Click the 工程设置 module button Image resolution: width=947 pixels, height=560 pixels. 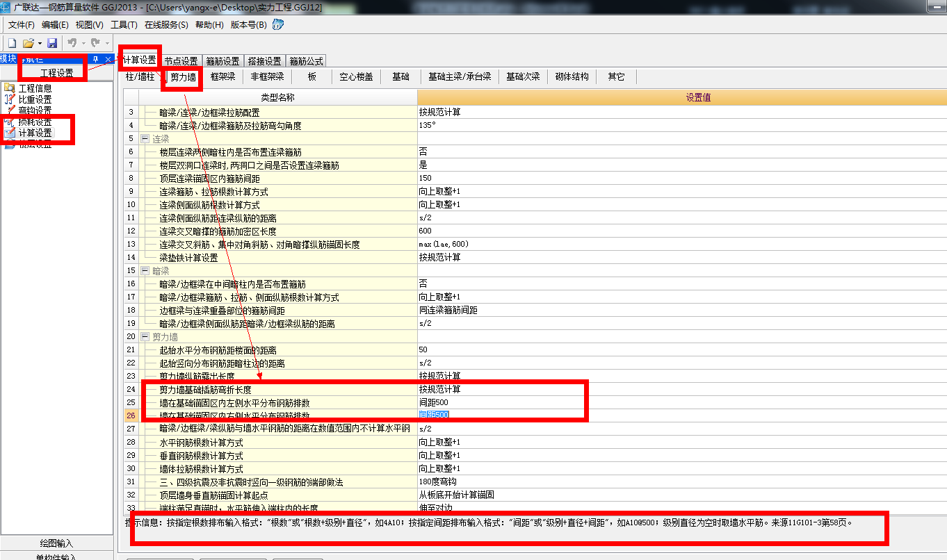tap(56, 72)
